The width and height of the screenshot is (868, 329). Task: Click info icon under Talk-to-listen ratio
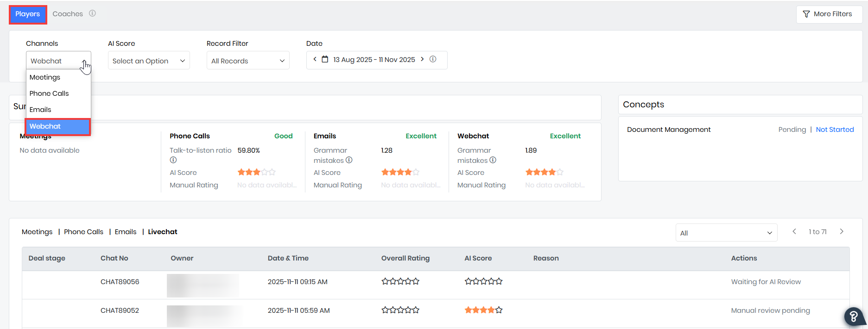[x=173, y=160]
